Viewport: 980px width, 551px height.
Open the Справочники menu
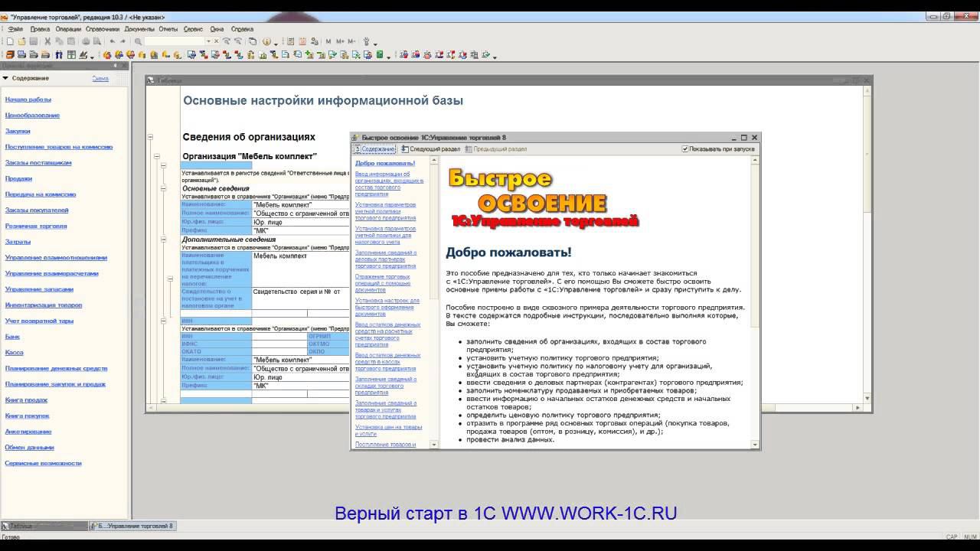(x=103, y=29)
